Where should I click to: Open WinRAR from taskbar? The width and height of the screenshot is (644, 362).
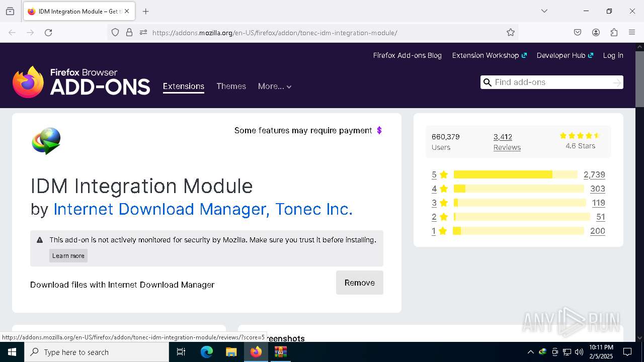(280, 352)
